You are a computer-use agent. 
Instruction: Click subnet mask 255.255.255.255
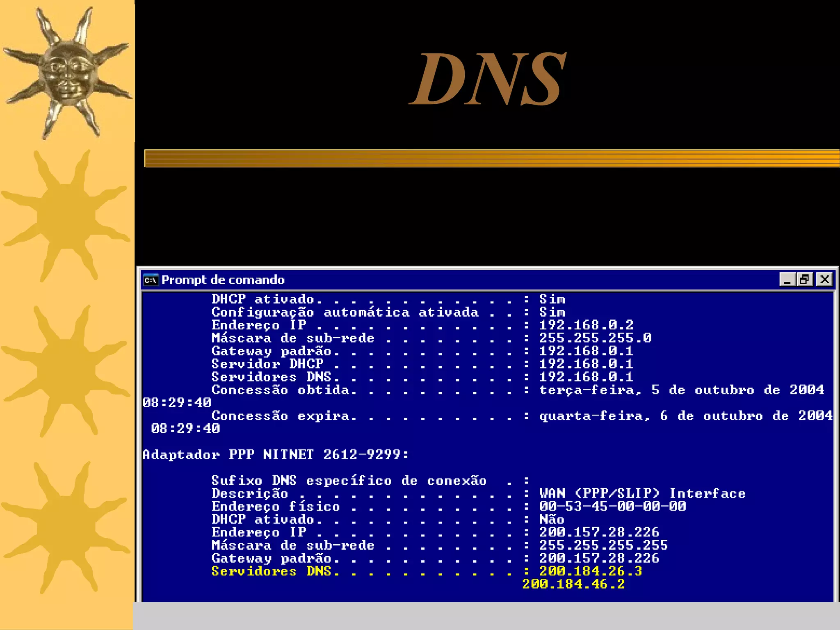coord(603,545)
